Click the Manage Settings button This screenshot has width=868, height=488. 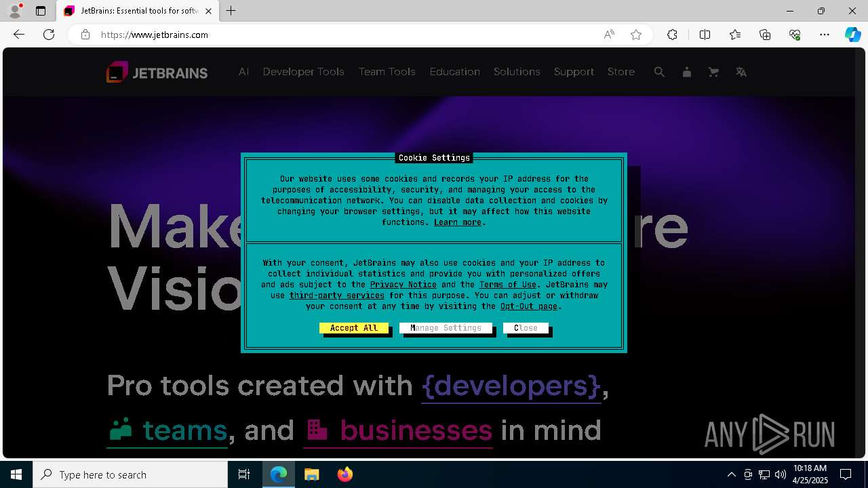click(x=446, y=328)
